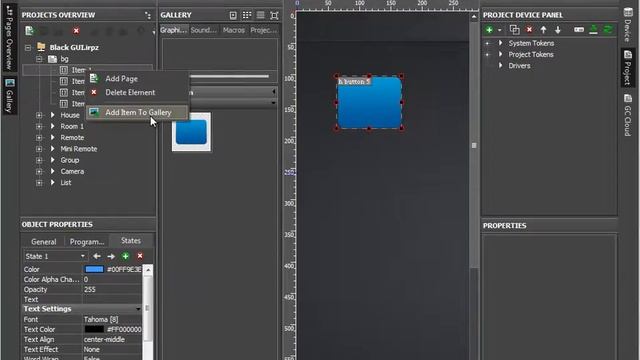Image resolution: width=640 pixels, height=360 pixels.
Task: Click the red delete icon in Projects Overview toolbar
Action: pyautogui.click(x=76, y=31)
